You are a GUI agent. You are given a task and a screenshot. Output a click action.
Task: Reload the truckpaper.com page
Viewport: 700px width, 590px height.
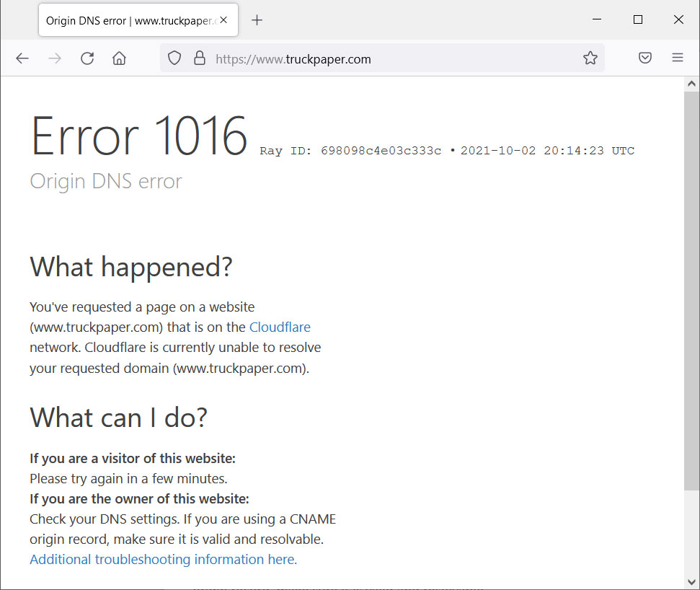pos(87,58)
